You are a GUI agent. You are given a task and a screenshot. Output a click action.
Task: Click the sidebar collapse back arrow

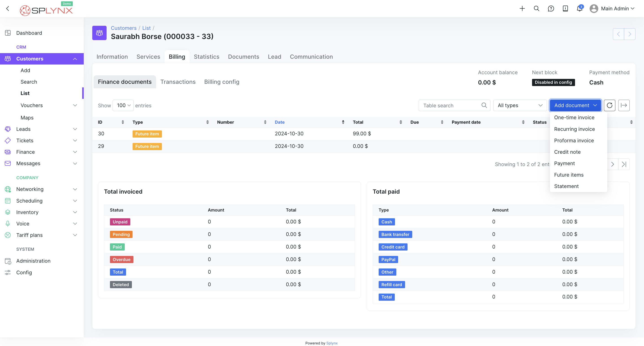click(8, 9)
